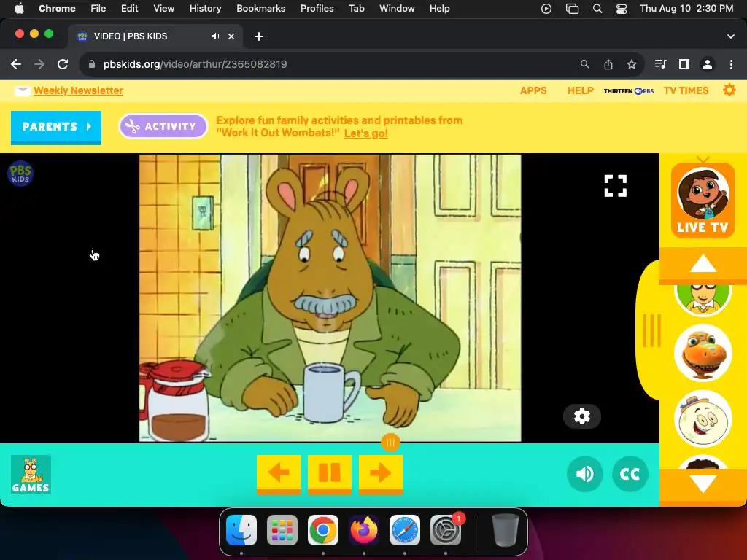
Task: Bookmark this tab with star
Action: (631, 64)
